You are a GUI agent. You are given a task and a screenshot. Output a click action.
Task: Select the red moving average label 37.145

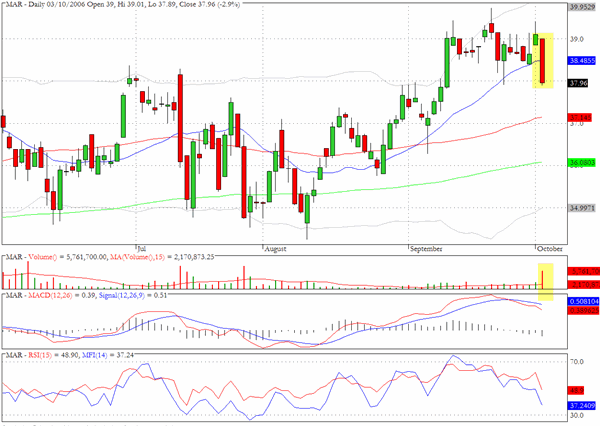(x=580, y=118)
